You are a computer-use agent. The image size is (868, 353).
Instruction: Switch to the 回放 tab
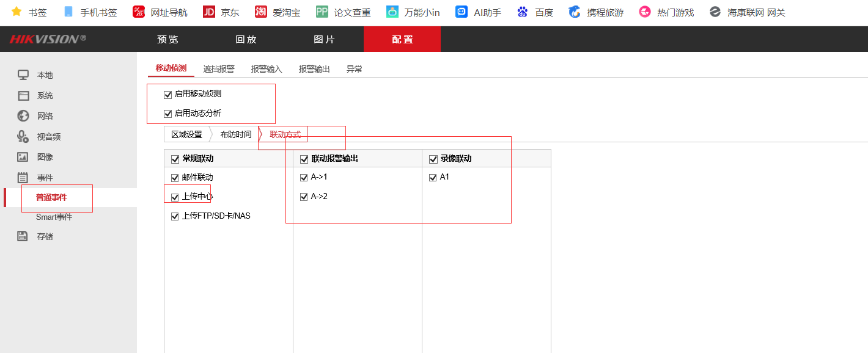(x=246, y=38)
